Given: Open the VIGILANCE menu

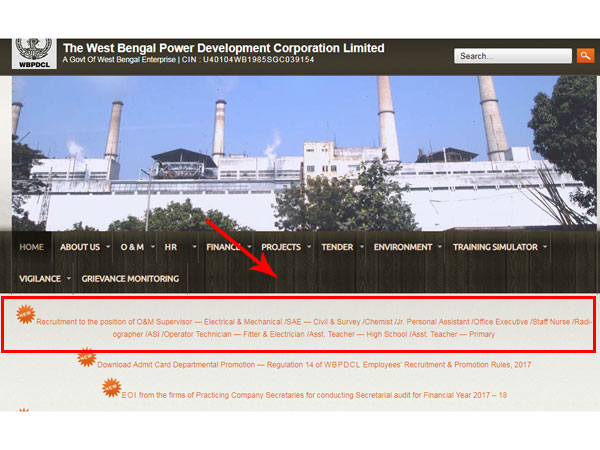Looking at the screenshot, I should (x=40, y=279).
